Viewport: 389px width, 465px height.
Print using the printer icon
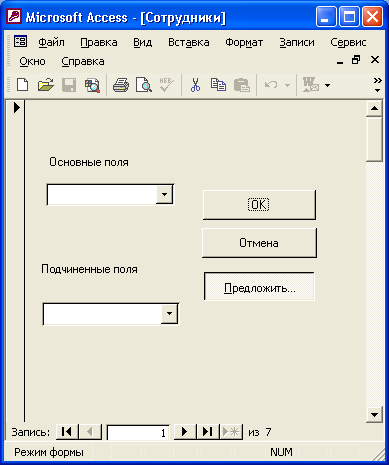(121, 85)
